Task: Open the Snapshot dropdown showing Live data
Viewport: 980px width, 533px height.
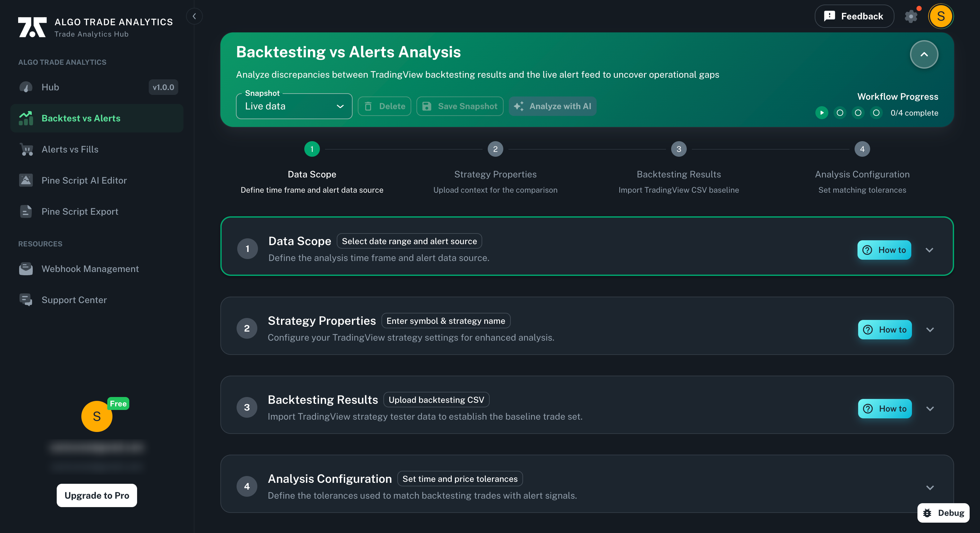Action: coord(294,106)
